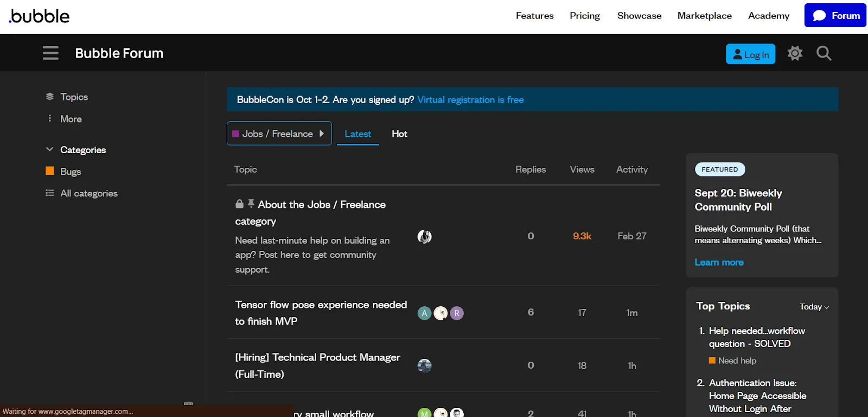Open the Topics sidebar link
Image resolution: width=868 pixels, height=417 pixels.
coord(74,97)
